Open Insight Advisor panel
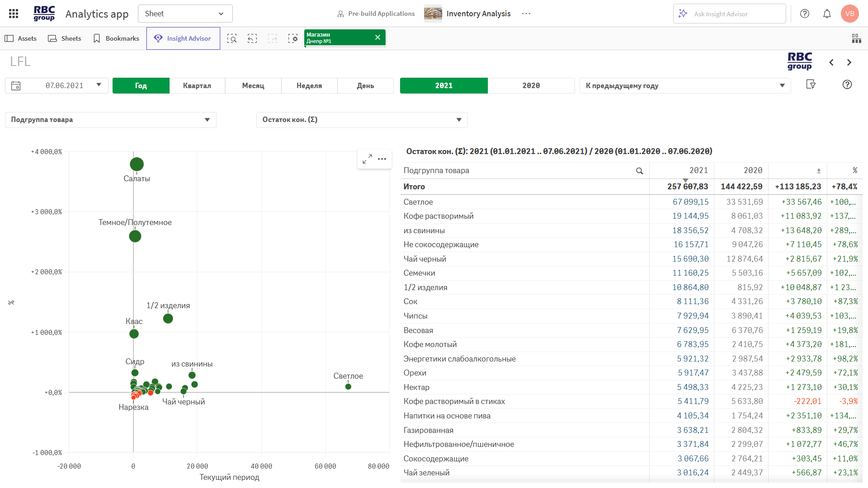The image size is (868, 488). pos(183,38)
